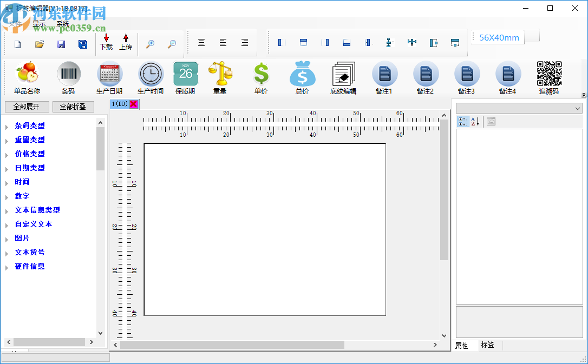588x364 pixels.
Task: Show properties in categorized view
Action: point(463,121)
